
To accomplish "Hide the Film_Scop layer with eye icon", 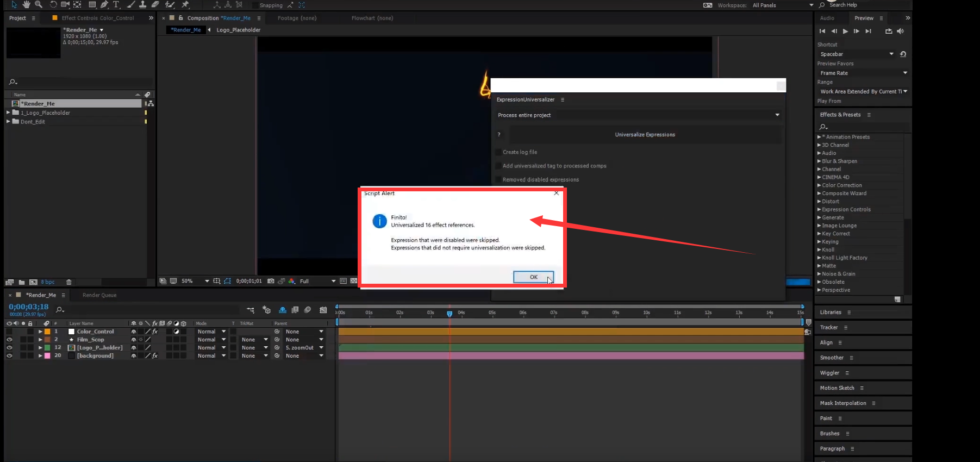I will [x=9, y=340].
